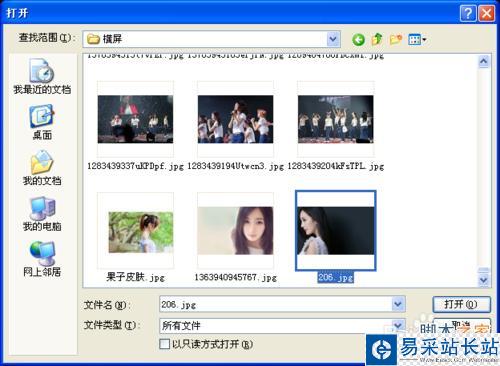The width and height of the screenshot is (500, 366).
Task: Click the file name label 206.jpg
Action: [x=336, y=277]
